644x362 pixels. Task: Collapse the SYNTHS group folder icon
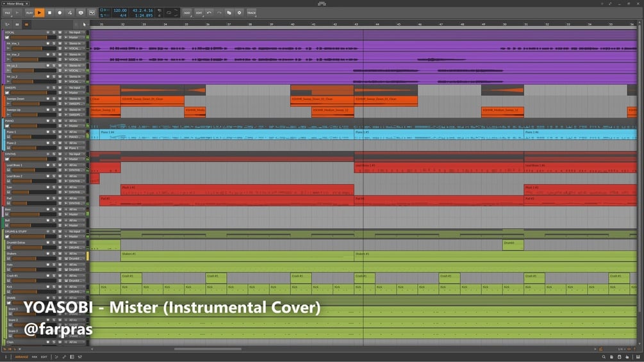tap(7, 160)
